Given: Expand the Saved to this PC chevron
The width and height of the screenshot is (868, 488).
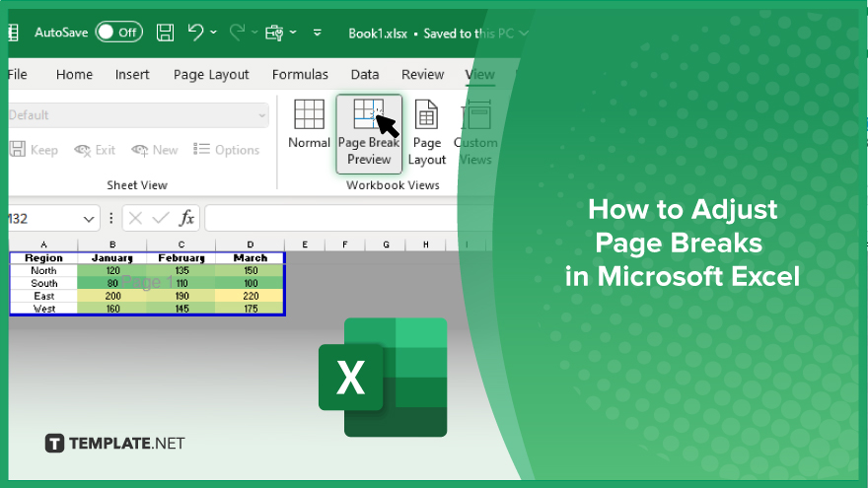Looking at the screenshot, I should click(524, 34).
